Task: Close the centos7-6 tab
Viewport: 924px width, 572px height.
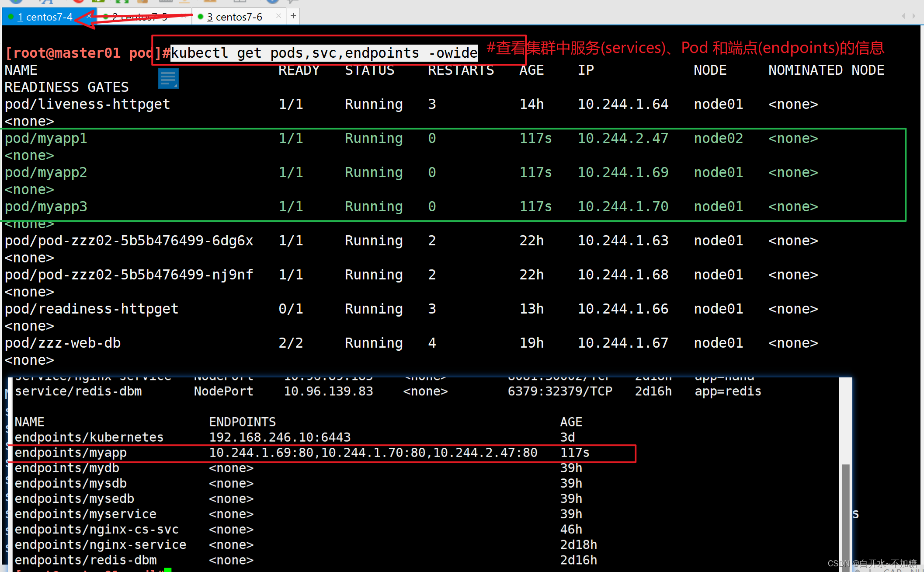Action: click(278, 16)
